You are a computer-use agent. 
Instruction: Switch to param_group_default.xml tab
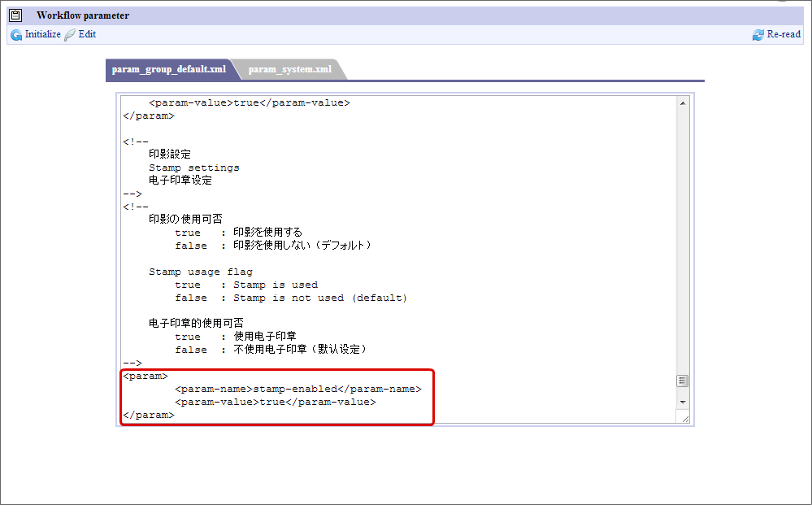[169, 69]
